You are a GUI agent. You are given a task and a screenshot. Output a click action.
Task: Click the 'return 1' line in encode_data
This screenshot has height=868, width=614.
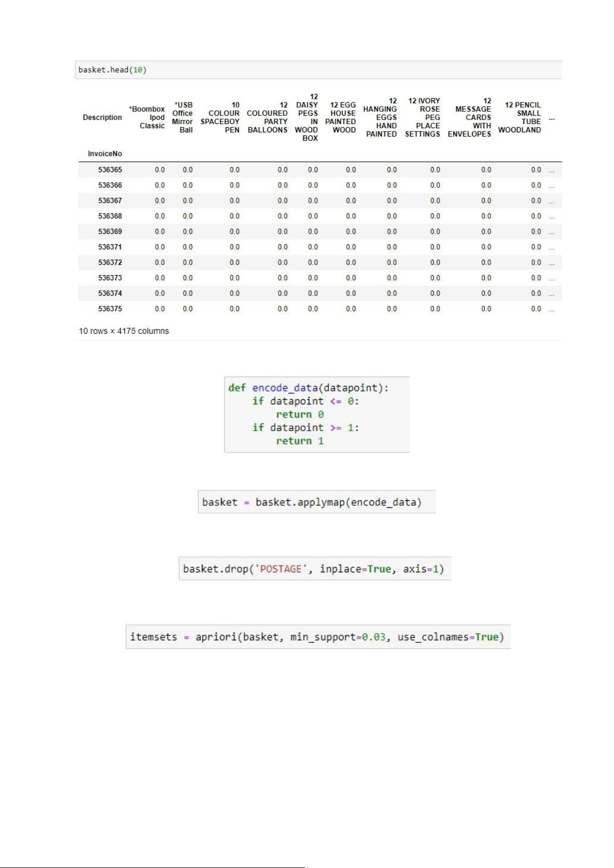coord(300,441)
